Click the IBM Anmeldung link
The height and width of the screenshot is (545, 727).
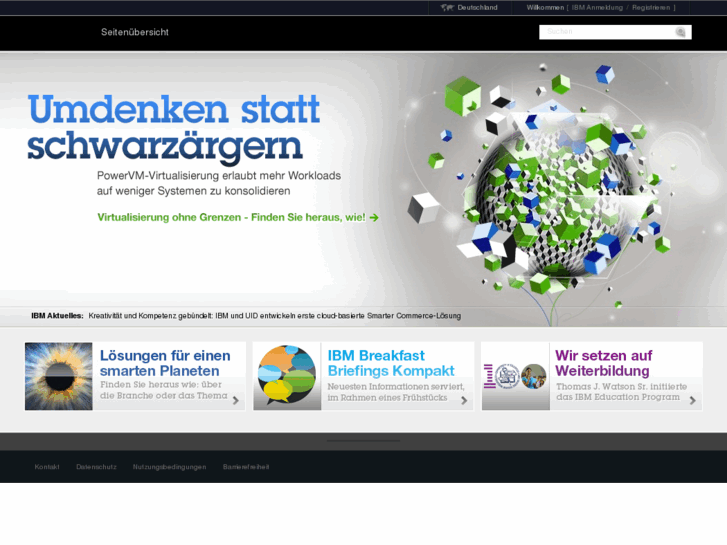pos(597,7)
